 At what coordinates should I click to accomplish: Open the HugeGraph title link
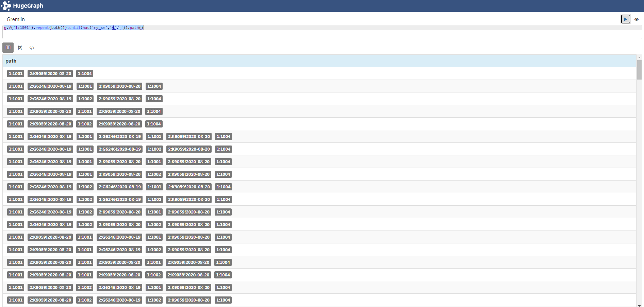[28, 6]
